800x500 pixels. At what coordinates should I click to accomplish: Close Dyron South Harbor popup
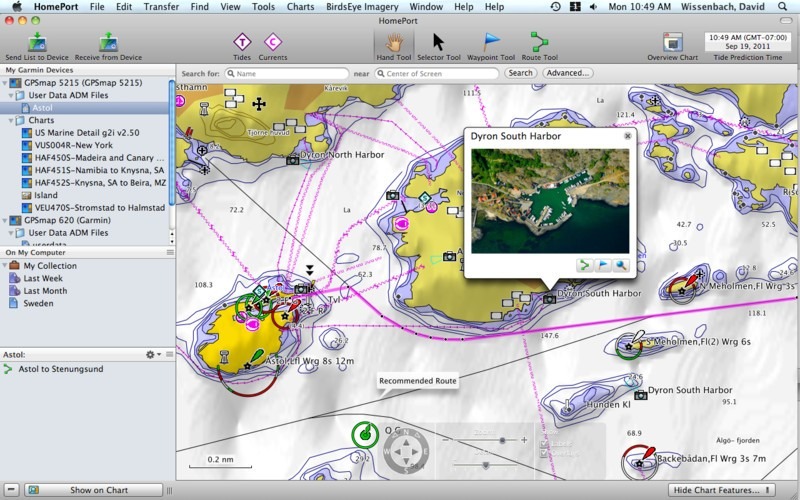pyautogui.click(x=628, y=136)
